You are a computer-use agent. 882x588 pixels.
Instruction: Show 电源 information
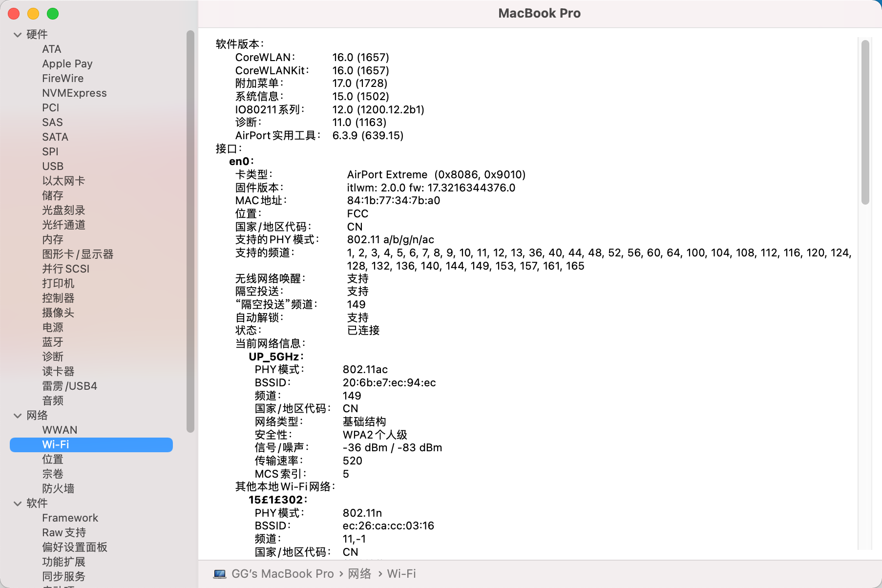coord(53,328)
